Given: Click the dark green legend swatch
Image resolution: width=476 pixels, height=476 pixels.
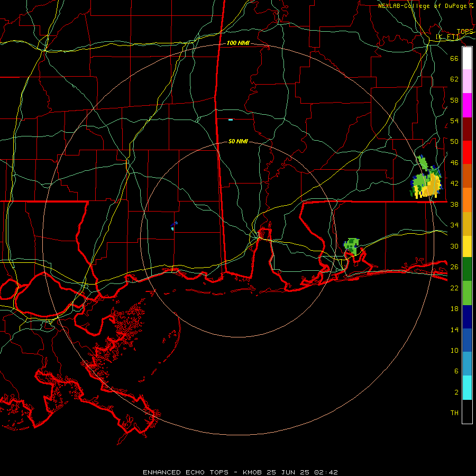Looking at the screenshot, I should (x=467, y=269).
